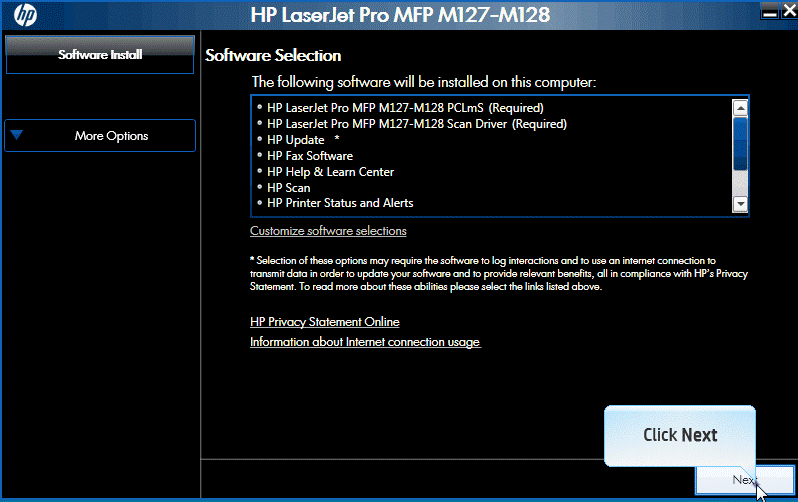Open Customize software selections link

[x=328, y=231]
